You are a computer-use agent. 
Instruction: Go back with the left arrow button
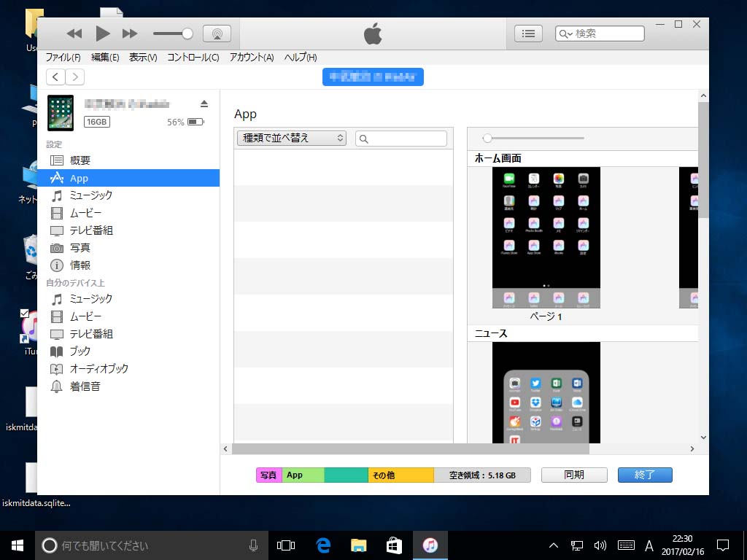pyautogui.click(x=55, y=77)
